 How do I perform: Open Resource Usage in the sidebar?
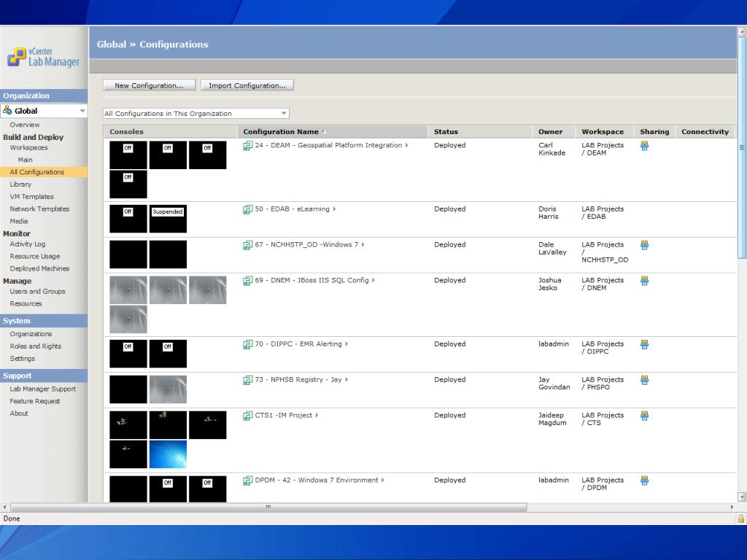[35, 256]
